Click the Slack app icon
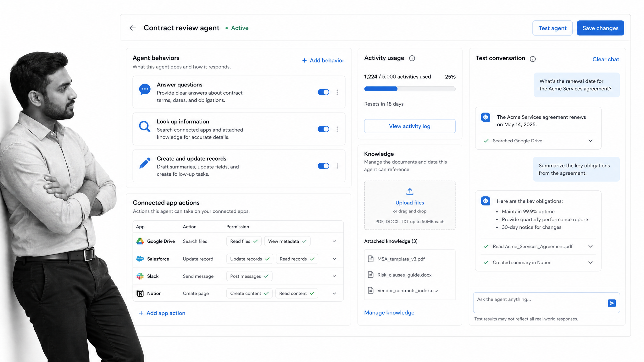This screenshot has width=644, height=362. coord(140,276)
